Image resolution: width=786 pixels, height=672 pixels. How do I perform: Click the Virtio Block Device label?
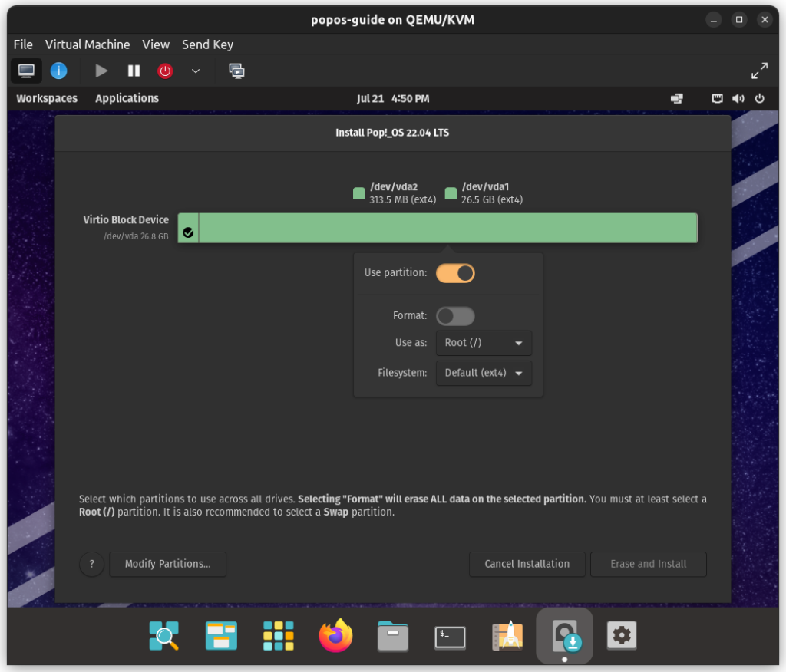click(x=126, y=220)
